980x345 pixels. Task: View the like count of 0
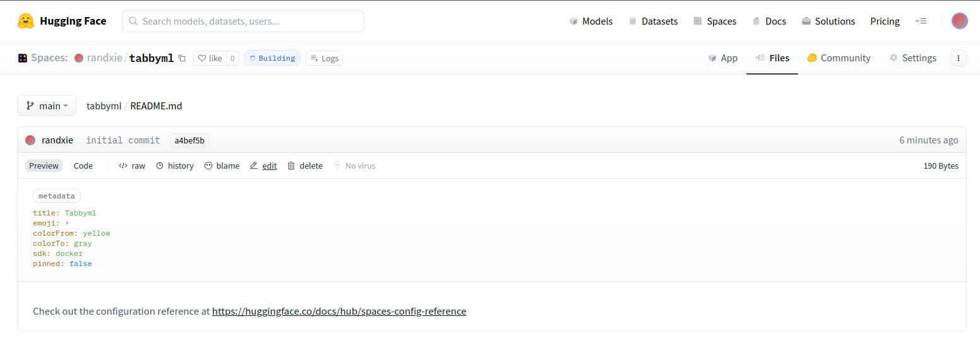pyautogui.click(x=232, y=58)
